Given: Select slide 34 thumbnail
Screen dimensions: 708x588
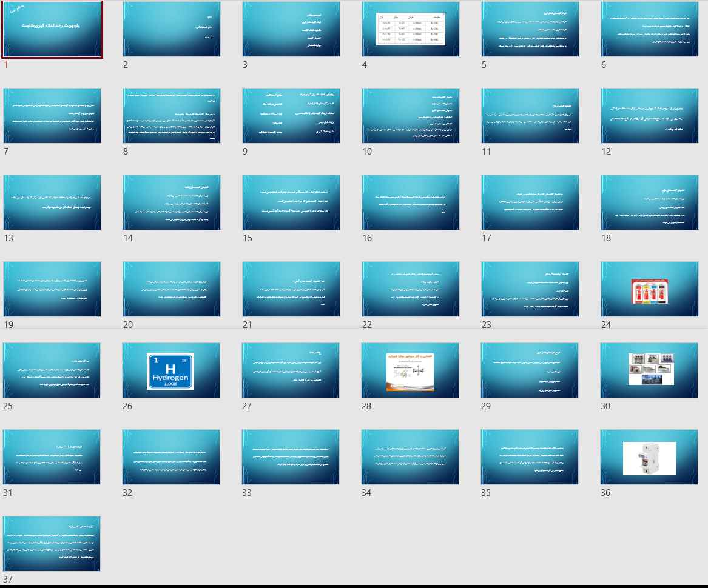Looking at the screenshot, I should [410, 457].
